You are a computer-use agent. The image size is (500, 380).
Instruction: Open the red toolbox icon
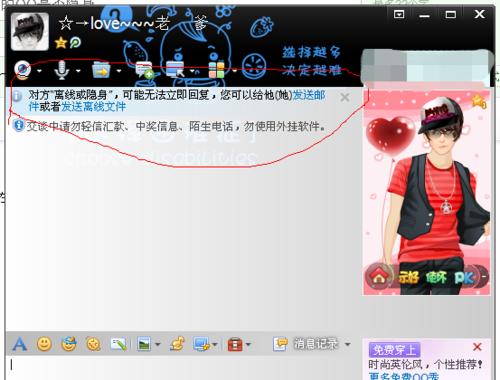(x=235, y=344)
